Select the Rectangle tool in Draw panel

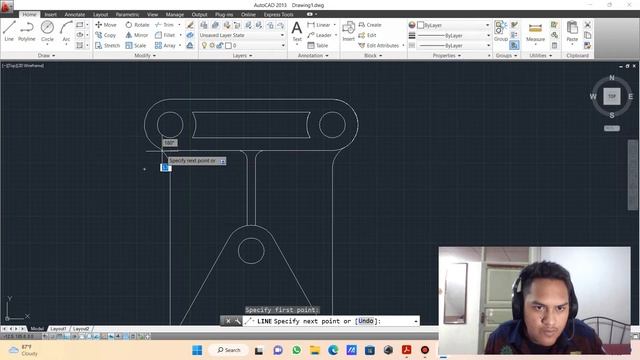[x=80, y=25]
